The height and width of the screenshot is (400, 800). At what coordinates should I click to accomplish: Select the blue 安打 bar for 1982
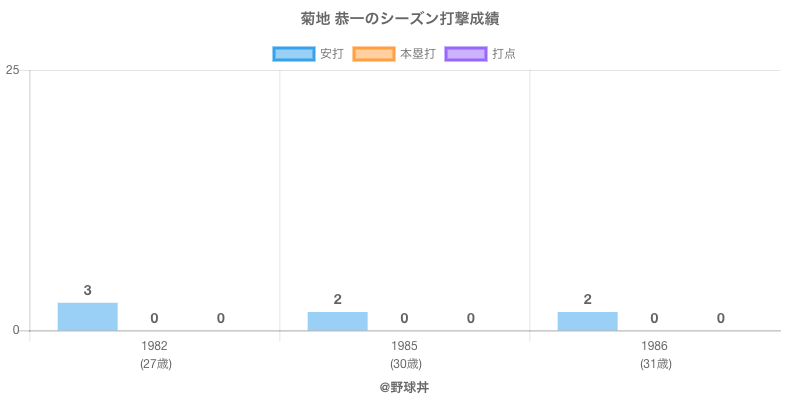click(88, 316)
